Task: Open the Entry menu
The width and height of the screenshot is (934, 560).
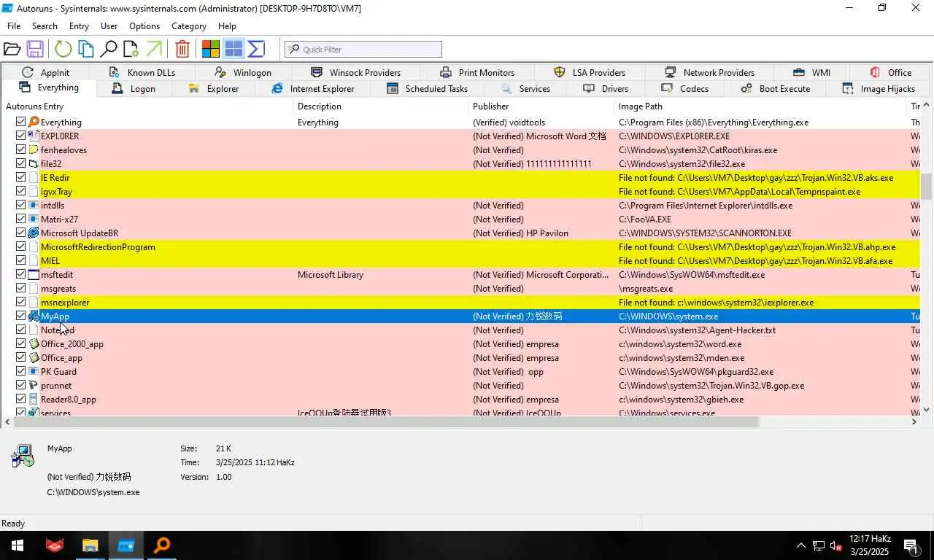Action: [x=79, y=26]
